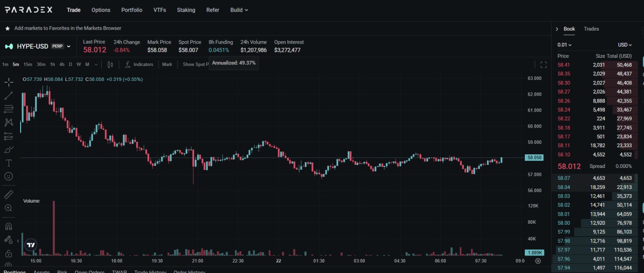Screen dimensions: 644x273
Task: Pick the text annotation tool
Action: pos(9,163)
